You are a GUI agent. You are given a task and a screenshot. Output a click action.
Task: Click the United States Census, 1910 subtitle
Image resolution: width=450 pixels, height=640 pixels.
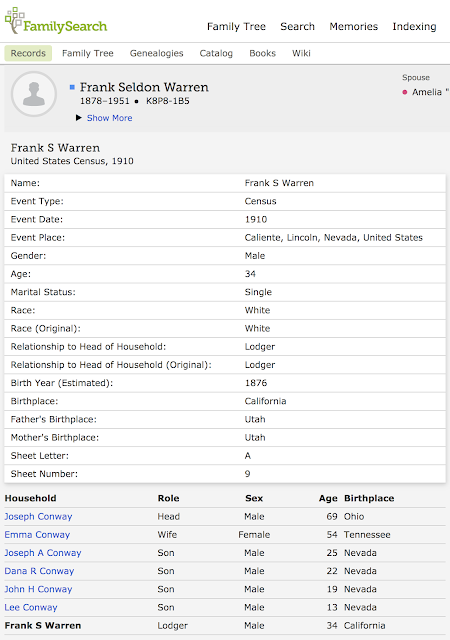pyautogui.click(x=72, y=161)
